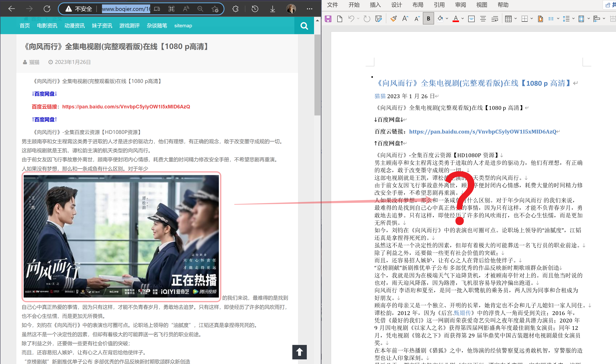
Task: Expand the font color dropdown arrow
Action: (x=462, y=19)
